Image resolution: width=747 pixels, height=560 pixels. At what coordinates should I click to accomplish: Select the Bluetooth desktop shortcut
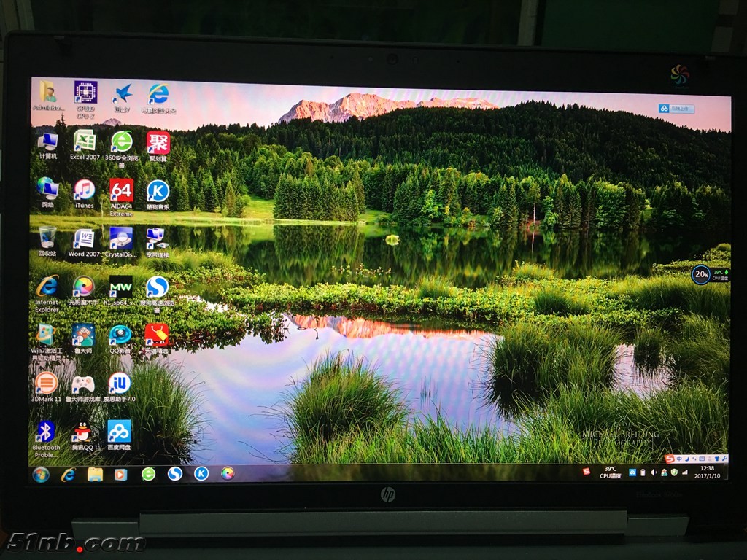pyautogui.click(x=46, y=431)
